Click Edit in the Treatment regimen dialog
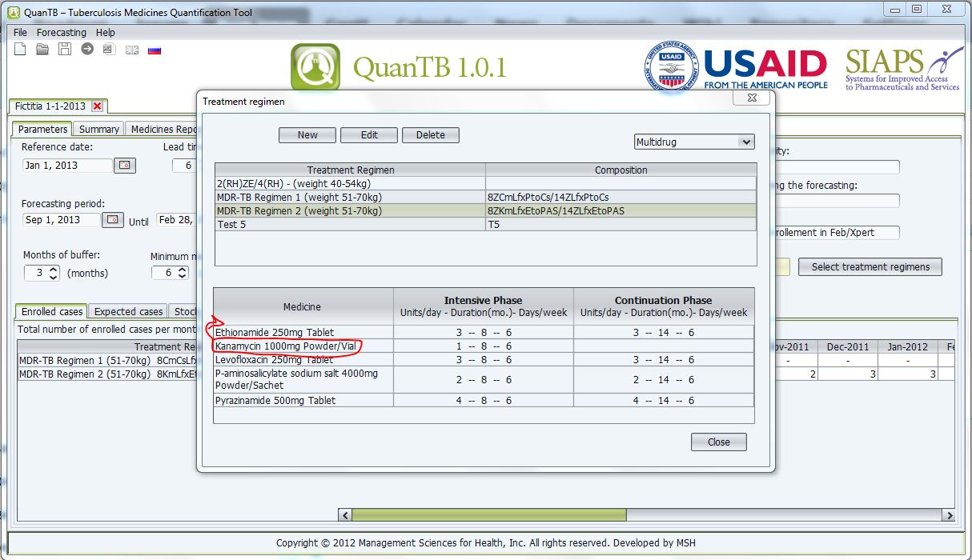This screenshot has height=560, width=972. click(369, 135)
